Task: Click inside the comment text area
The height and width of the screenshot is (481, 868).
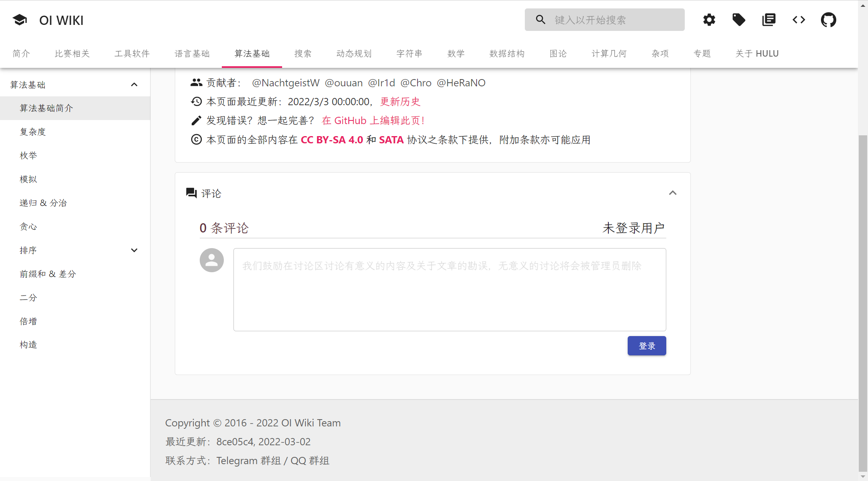Action: click(x=449, y=289)
